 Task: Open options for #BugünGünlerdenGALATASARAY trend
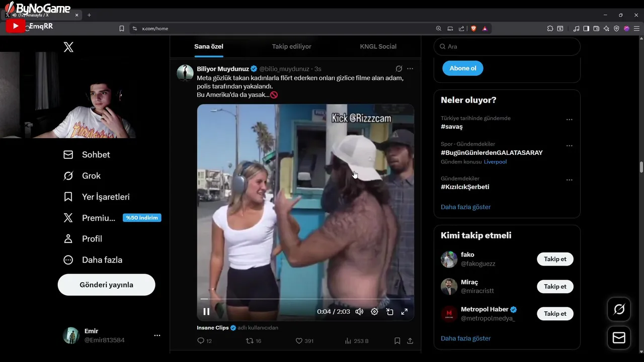click(569, 146)
